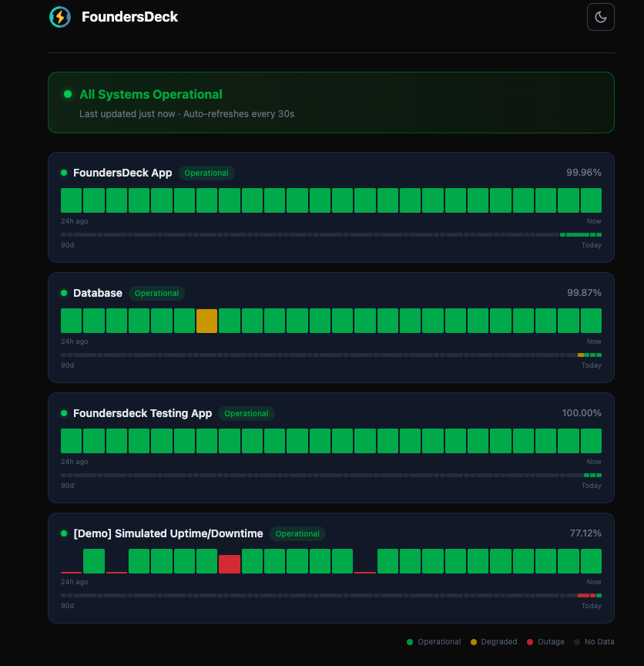Click the 'Now' label under Foundersdeck Testing App
The width and height of the screenshot is (644, 666).
[594, 462]
